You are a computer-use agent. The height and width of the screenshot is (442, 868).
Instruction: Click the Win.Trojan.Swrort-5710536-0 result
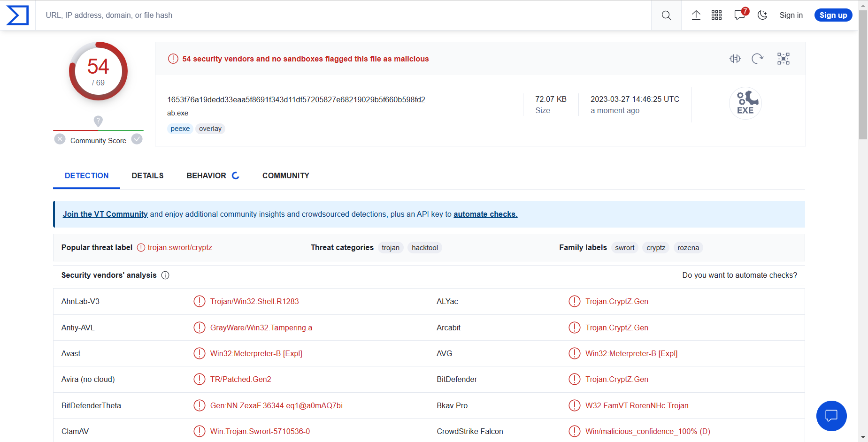point(260,431)
